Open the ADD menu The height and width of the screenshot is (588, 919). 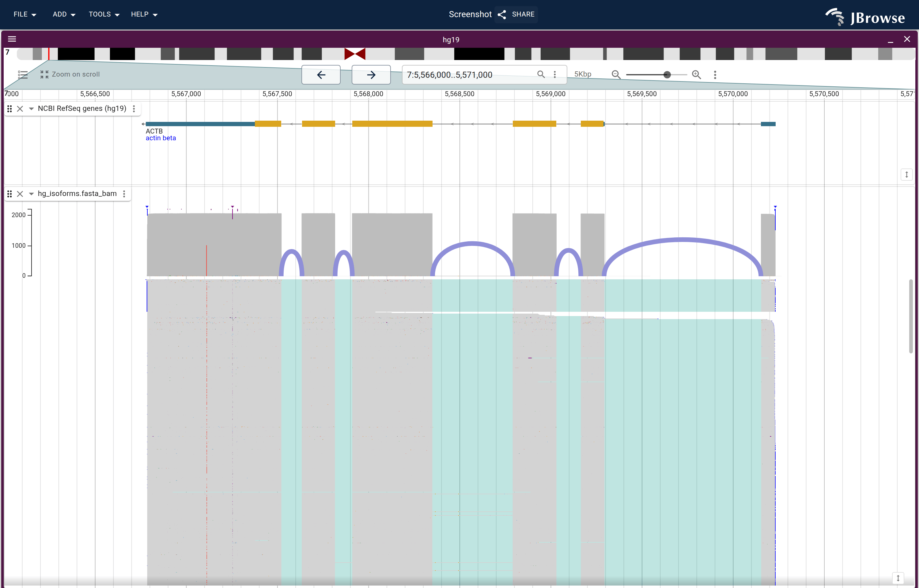coord(64,14)
